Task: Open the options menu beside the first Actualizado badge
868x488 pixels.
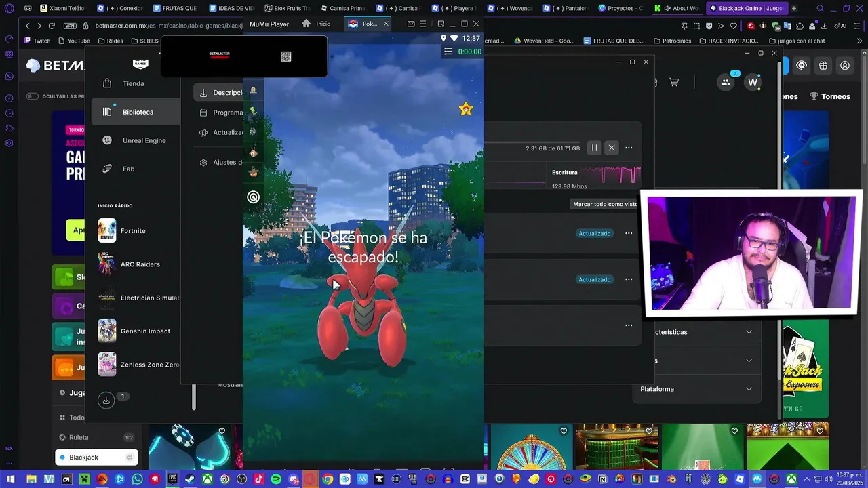Action: pos(629,233)
